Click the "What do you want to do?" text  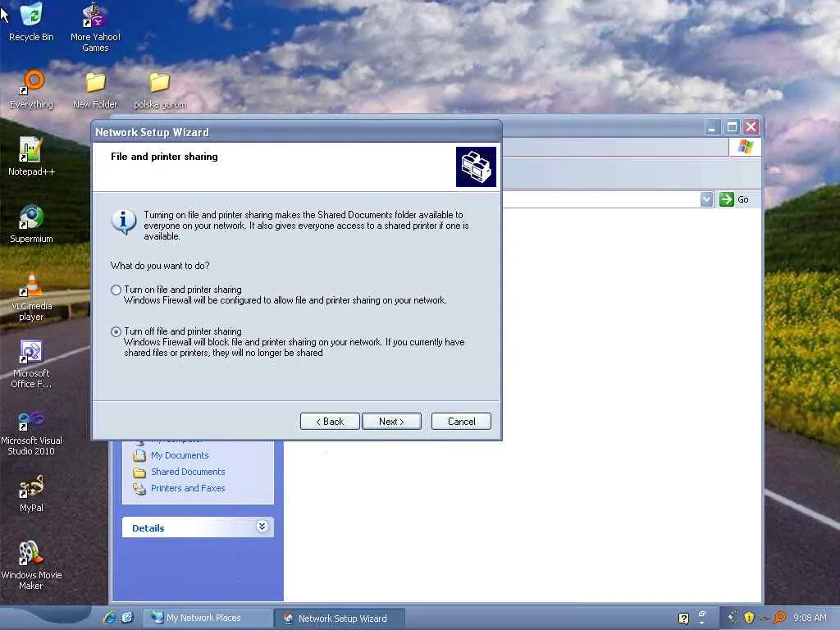tap(160, 266)
